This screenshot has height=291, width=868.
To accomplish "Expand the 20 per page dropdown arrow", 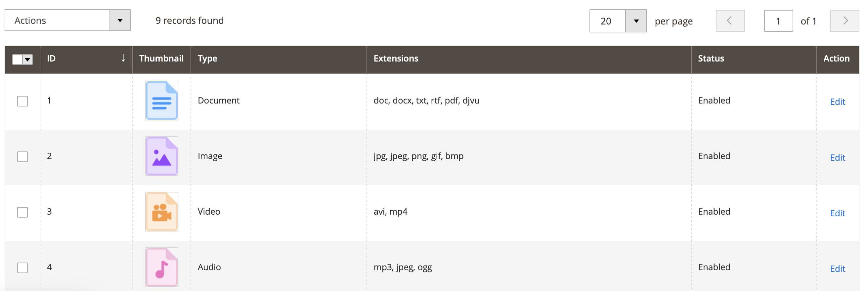I will pos(636,21).
